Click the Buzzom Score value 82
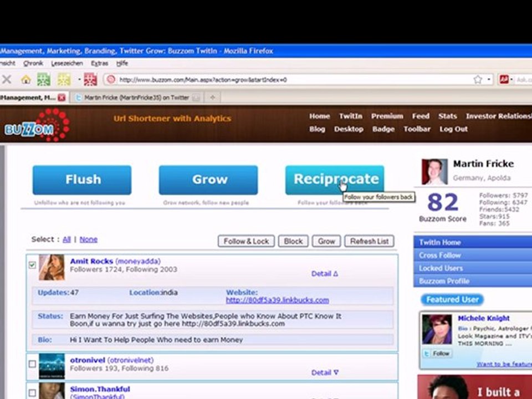Viewport: 532px width, 399px height. [x=443, y=203]
